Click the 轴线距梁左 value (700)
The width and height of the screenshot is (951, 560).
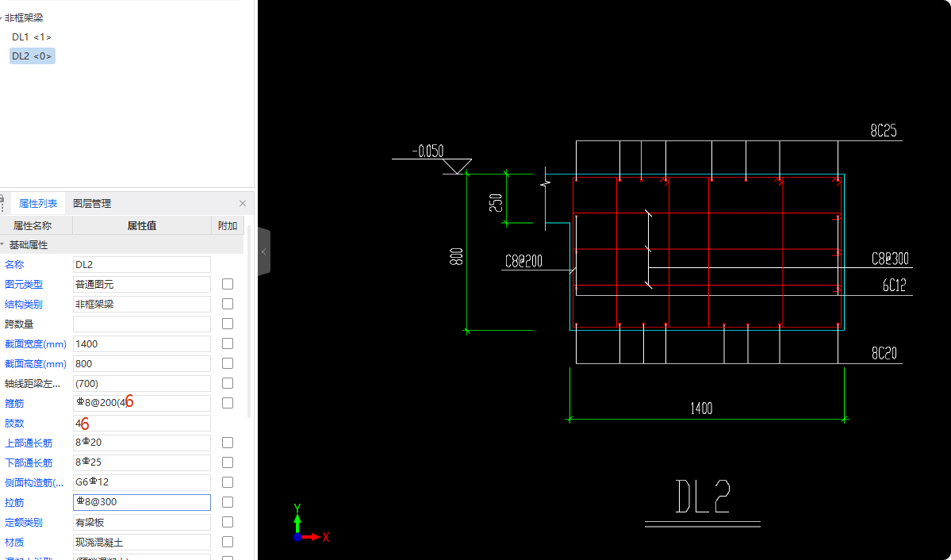click(142, 383)
